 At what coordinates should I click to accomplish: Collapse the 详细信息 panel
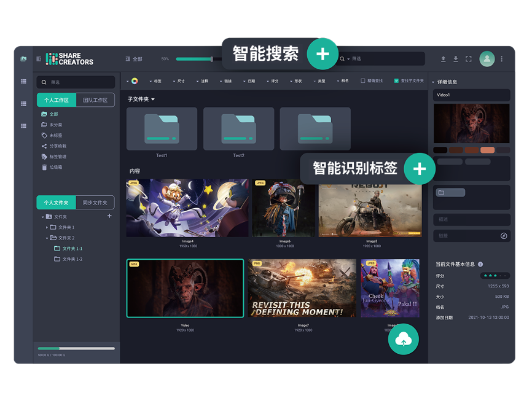432,81
